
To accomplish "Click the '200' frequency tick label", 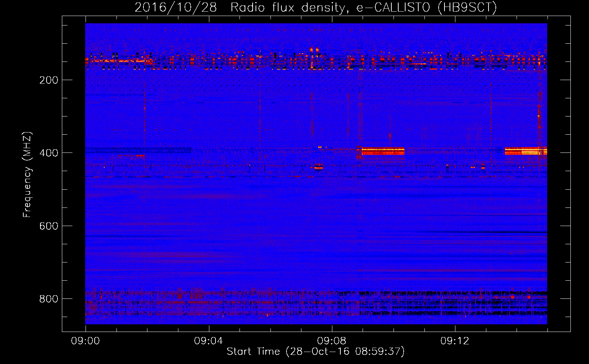I will tap(49, 80).
